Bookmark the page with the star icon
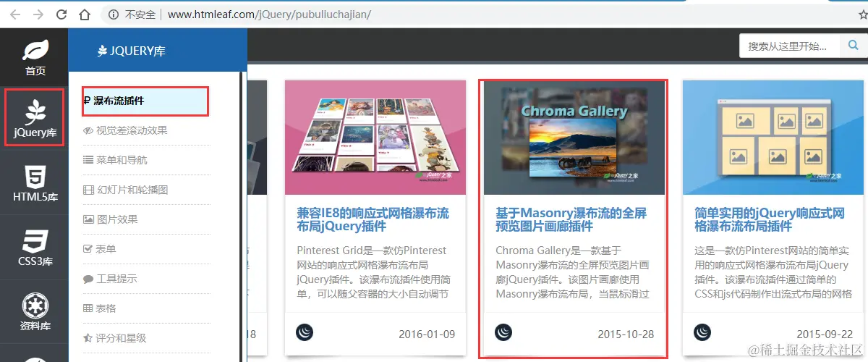The image size is (868, 362). (863, 14)
